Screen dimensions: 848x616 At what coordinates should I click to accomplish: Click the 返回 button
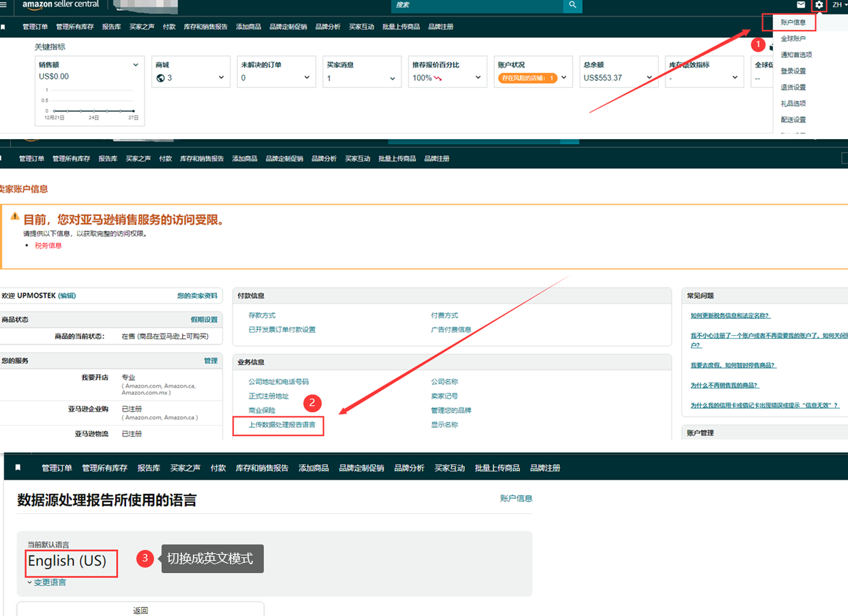pos(140,610)
